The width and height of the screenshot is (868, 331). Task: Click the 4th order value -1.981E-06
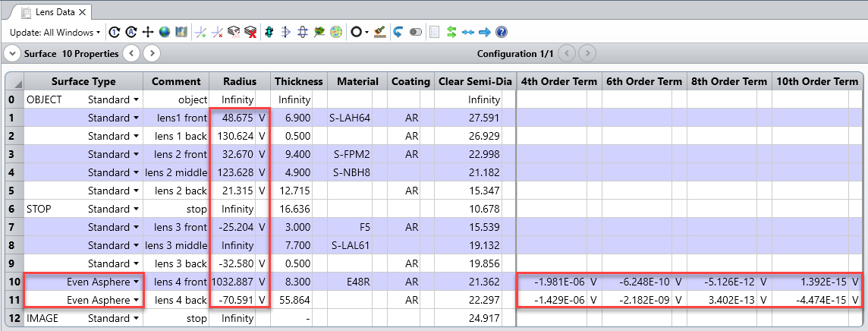click(x=552, y=282)
